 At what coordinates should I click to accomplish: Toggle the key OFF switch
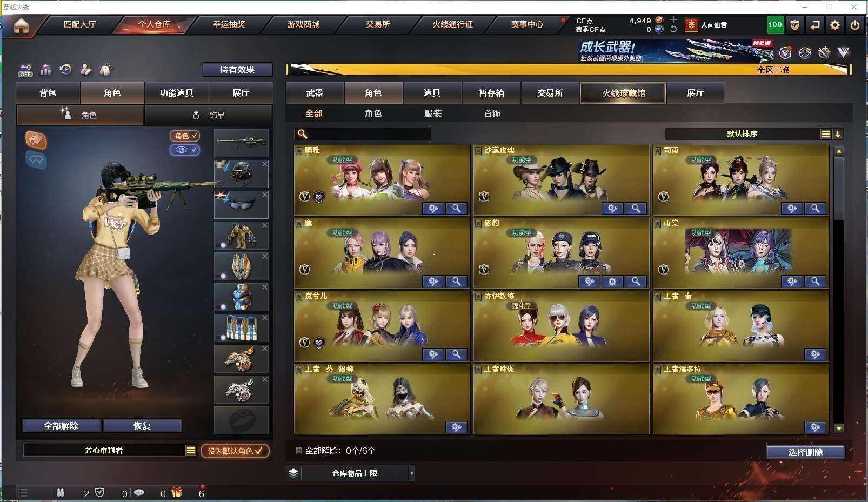tap(25, 70)
